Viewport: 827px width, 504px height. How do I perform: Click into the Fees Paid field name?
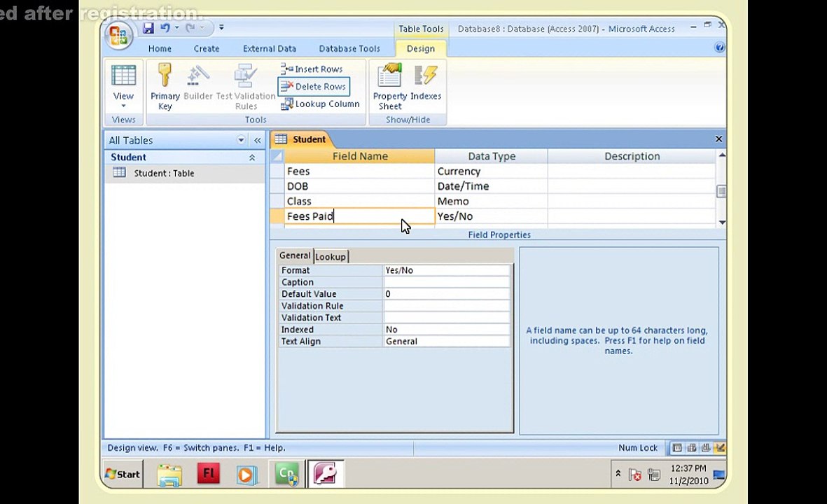point(360,216)
